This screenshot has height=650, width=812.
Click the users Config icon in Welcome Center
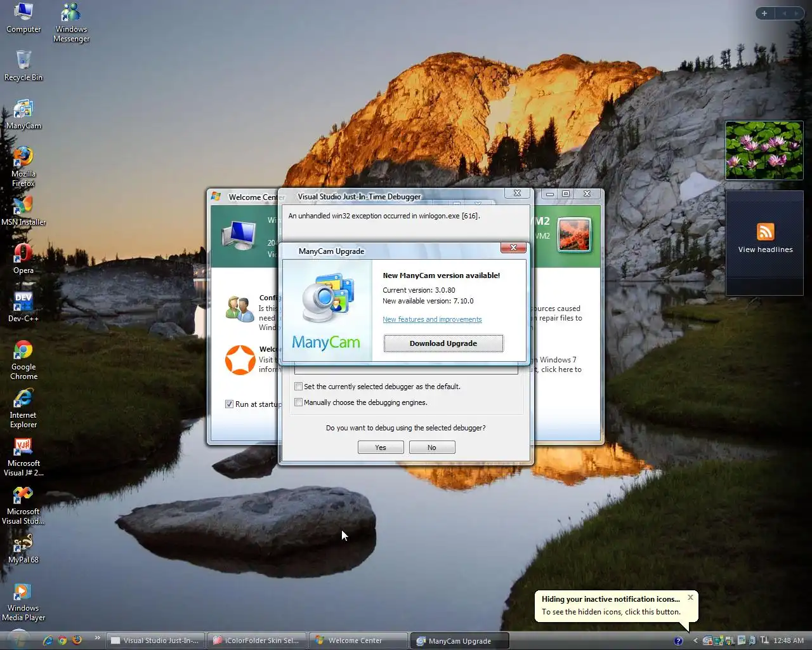click(240, 308)
